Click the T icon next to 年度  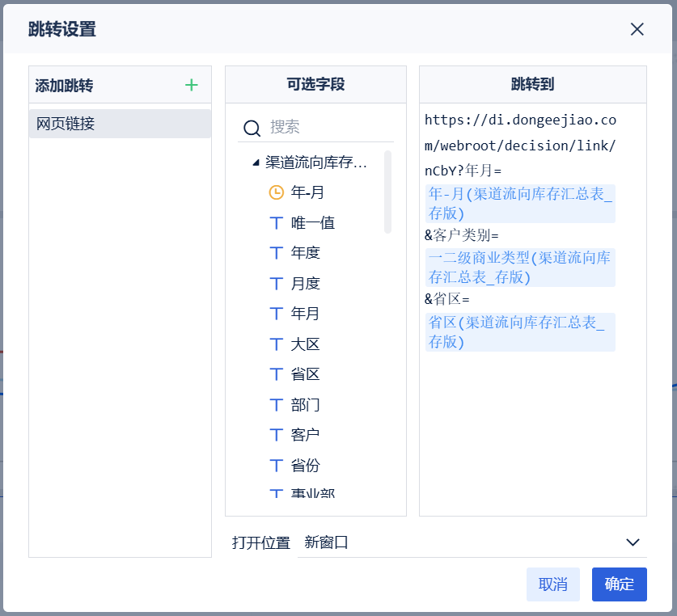[277, 253]
